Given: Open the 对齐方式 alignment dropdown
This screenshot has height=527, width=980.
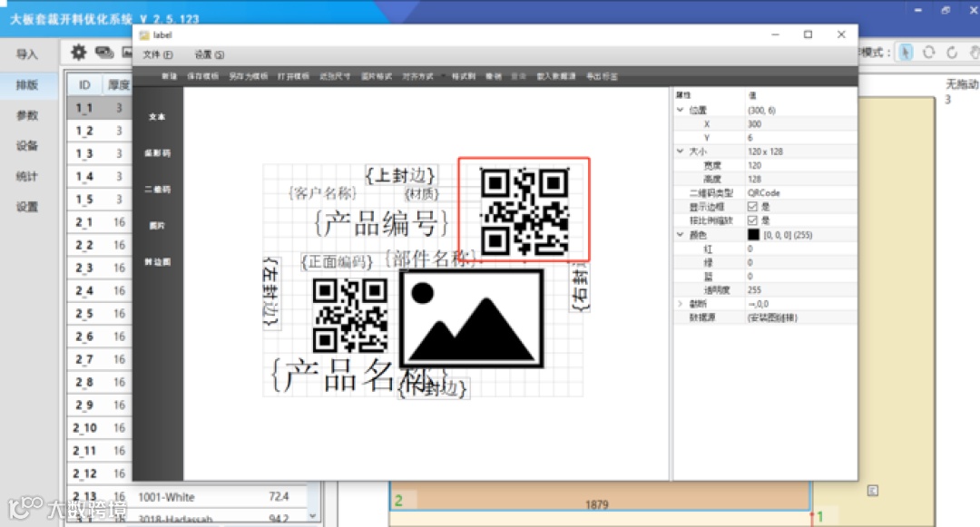Looking at the screenshot, I should (418, 76).
